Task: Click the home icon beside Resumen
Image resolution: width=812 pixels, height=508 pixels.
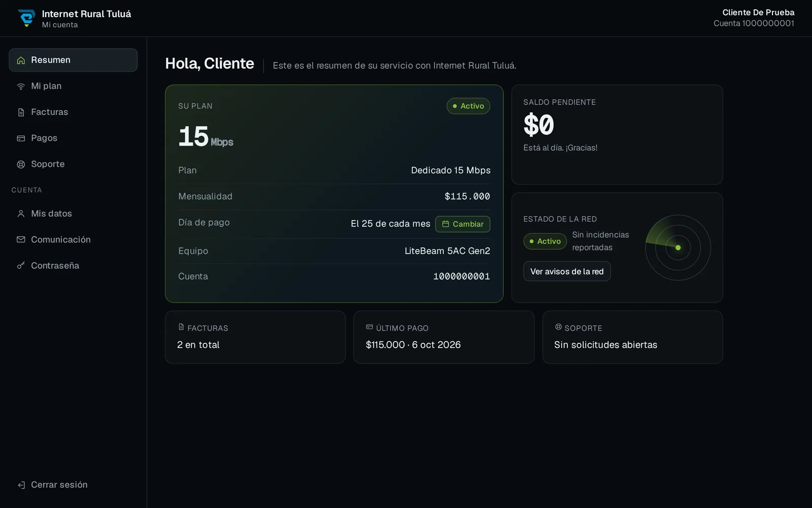Action: click(21, 60)
